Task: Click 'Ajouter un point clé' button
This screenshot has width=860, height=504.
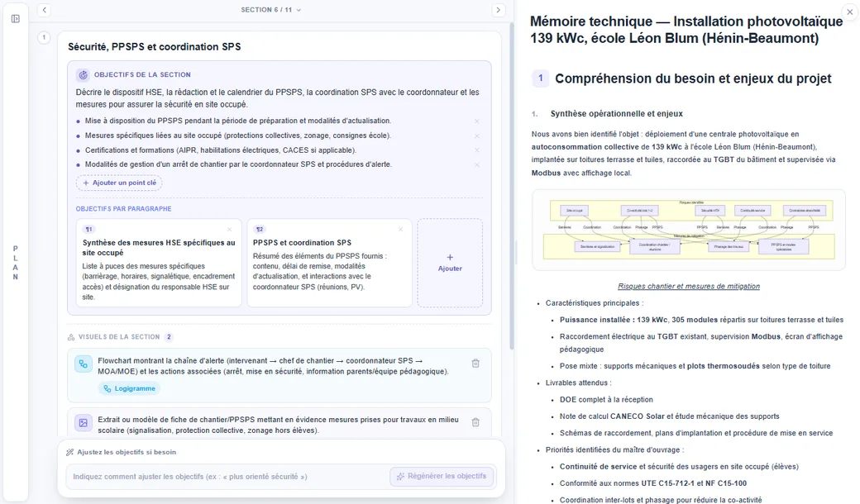Action: pyautogui.click(x=119, y=183)
